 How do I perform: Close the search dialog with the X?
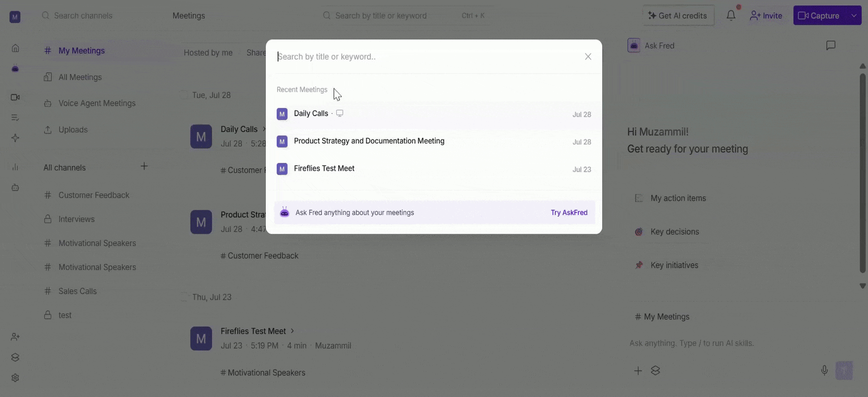588,57
